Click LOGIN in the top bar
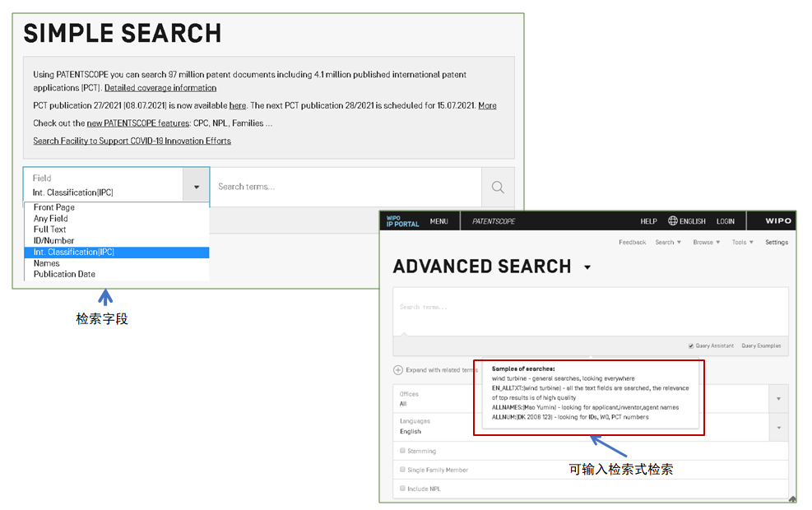This screenshot has width=812, height=510. [725, 221]
